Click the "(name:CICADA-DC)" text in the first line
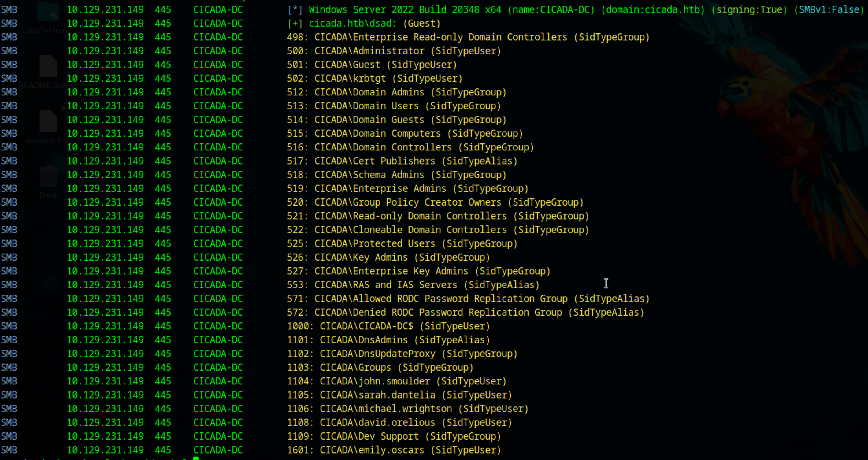Image resolution: width=868 pixels, height=460 pixels. [551, 9]
